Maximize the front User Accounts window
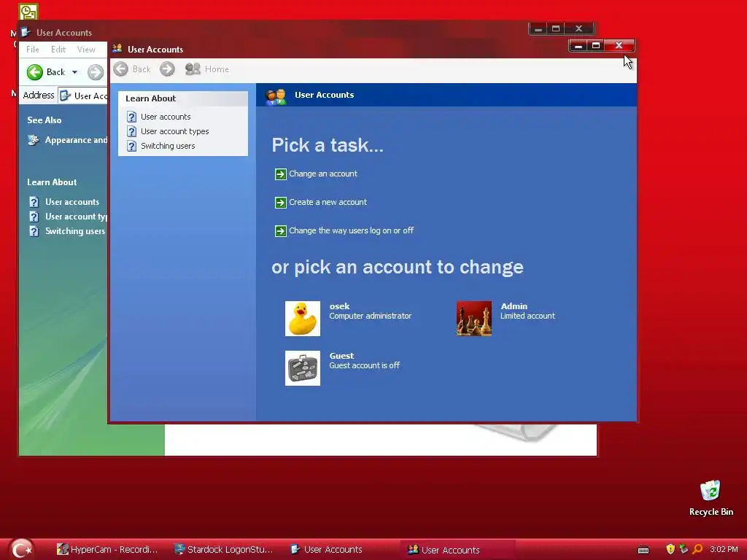The image size is (747, 560). pyautogui.click(x=595, y=46)
